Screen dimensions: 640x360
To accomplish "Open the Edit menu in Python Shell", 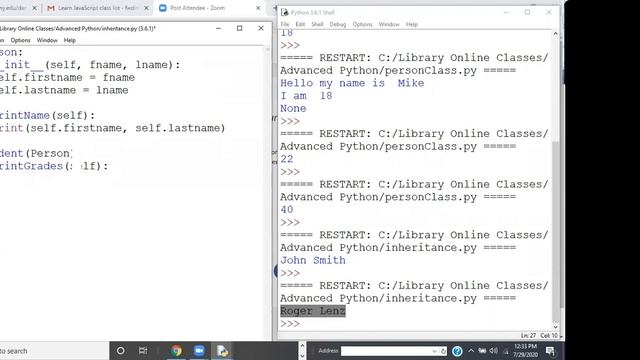I will [x=300, y=24].
